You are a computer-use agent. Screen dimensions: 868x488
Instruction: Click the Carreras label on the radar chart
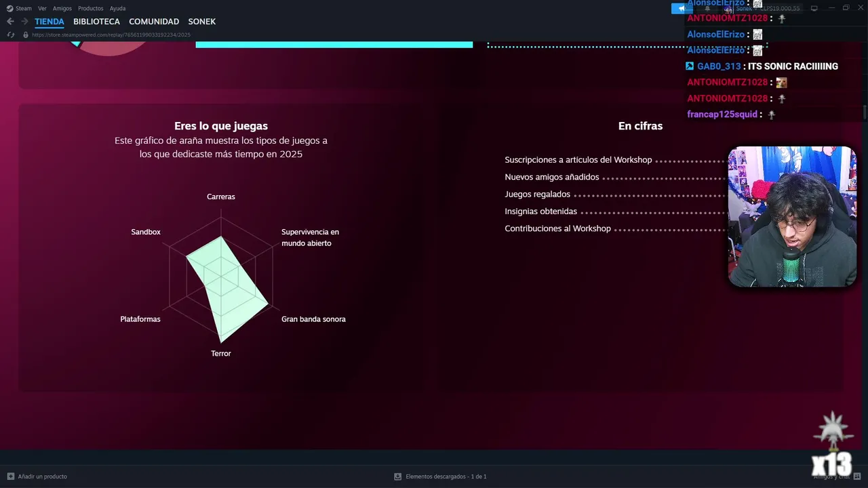point(221,197)
